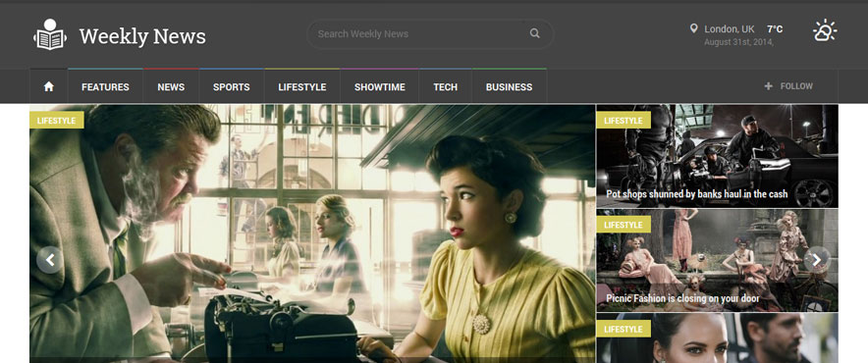The width and height of the screenshot is (868, 363).
Task: Open the Tech section
Action: pos(446,87)
